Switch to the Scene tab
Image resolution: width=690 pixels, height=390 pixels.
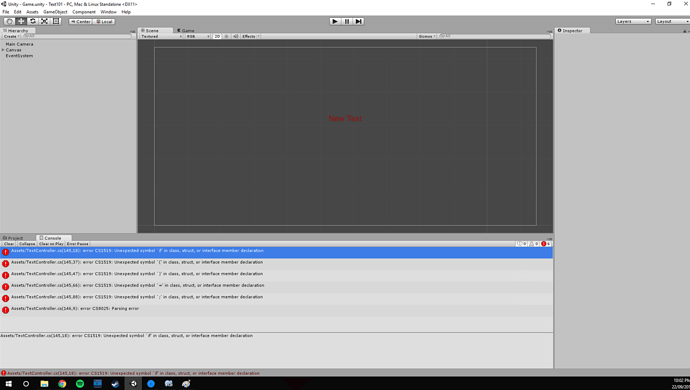[x=155, y=31]
